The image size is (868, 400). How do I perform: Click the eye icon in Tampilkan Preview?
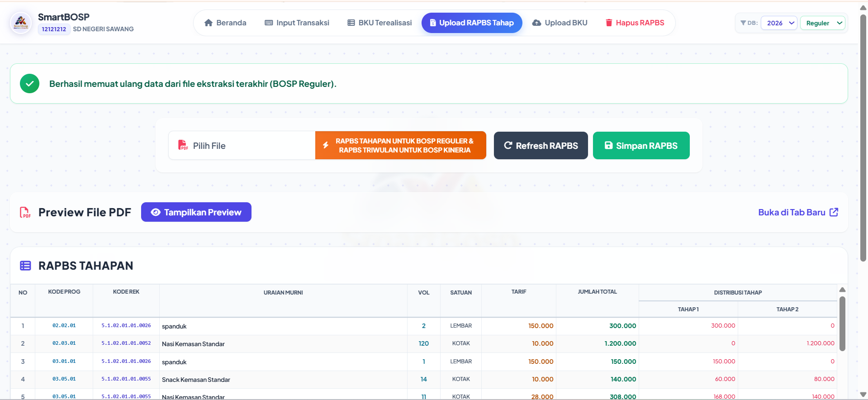(x=156, y=212)
